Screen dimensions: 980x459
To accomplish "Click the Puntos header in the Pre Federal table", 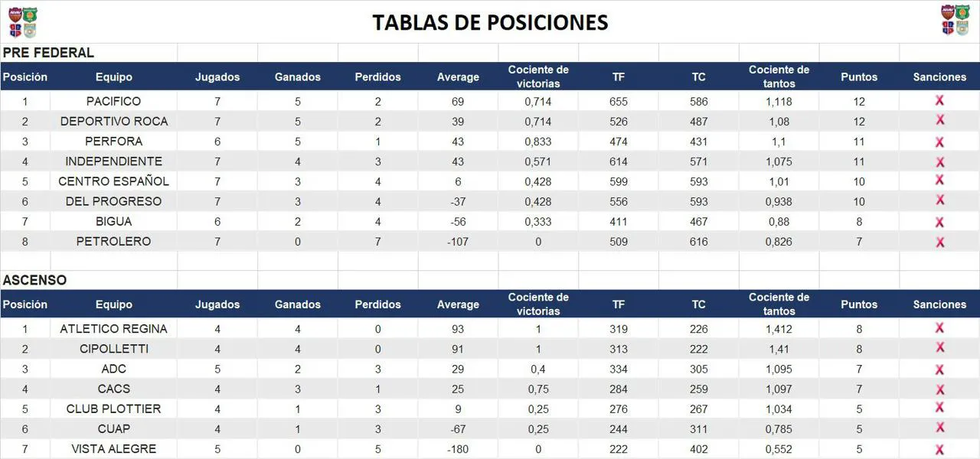I will (859, 76).
